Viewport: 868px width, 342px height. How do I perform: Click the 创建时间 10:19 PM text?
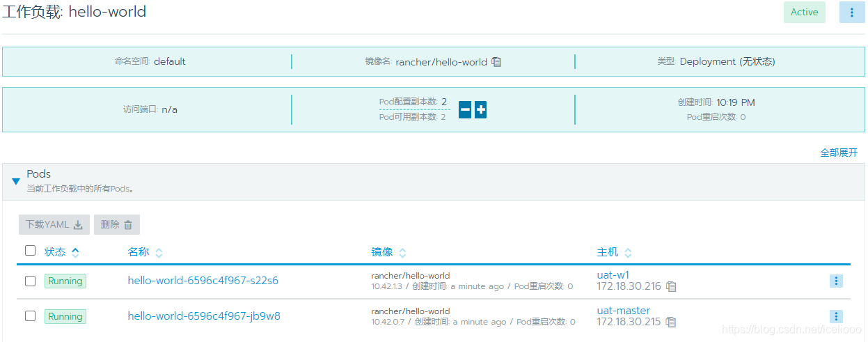point(716,102)
